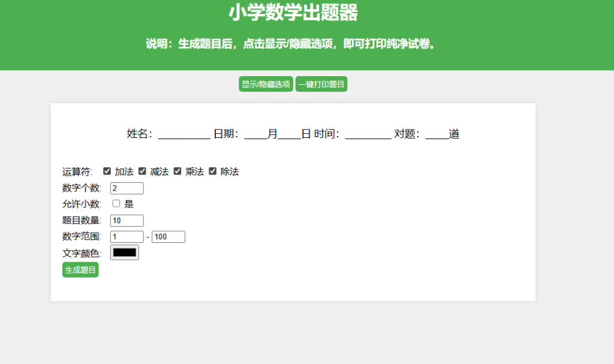Click the 运算符 label text
The height and width of the screenshot is (364, 614).
coord(77,172)
